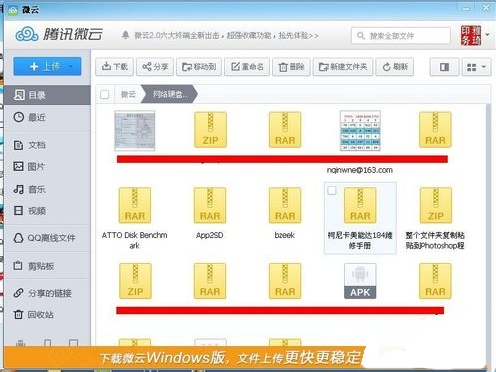
Task: Open QQ离线文件 in sidebar
Action: [47, 238]
